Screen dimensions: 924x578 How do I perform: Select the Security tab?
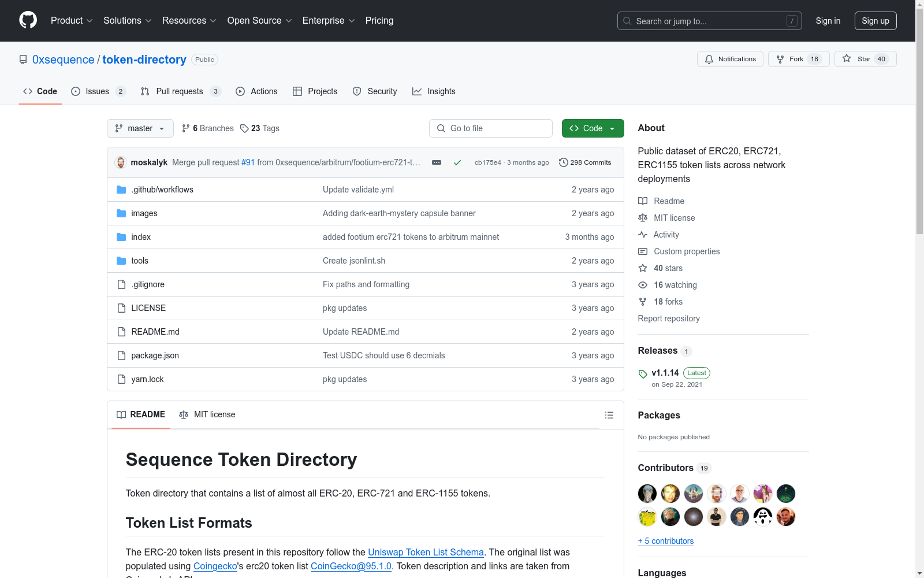375,91
